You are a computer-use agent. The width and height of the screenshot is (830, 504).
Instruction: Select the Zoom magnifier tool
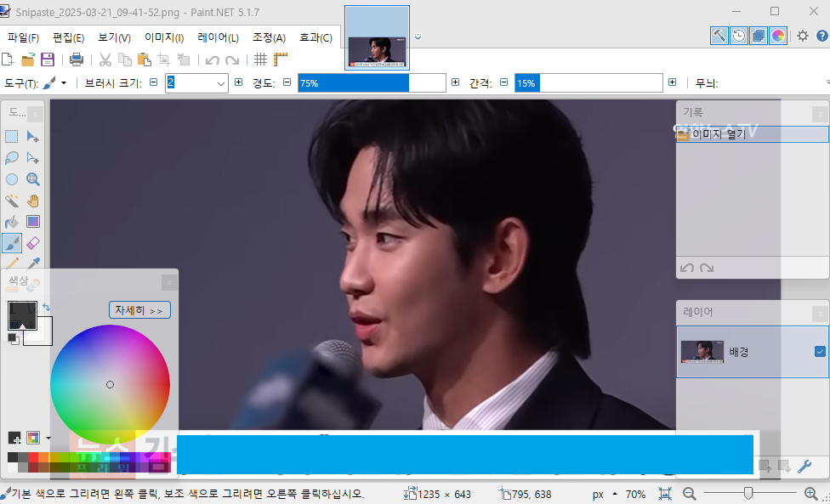tap(33, 179)
